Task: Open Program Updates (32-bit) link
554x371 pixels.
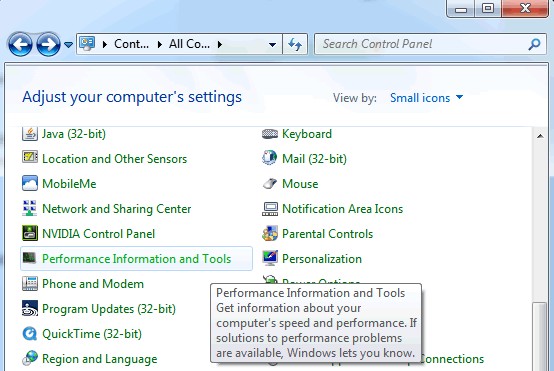Action: pos(109,309)
